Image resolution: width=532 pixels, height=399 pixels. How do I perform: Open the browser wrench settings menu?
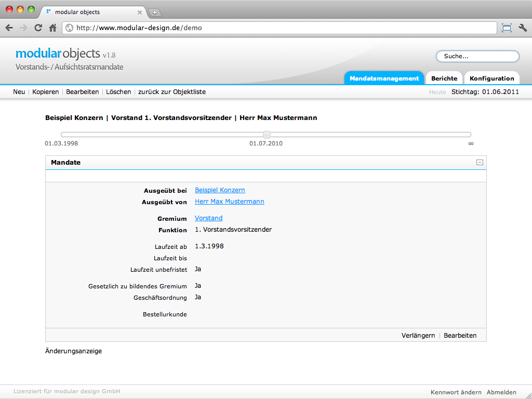(x=523, y=28)
